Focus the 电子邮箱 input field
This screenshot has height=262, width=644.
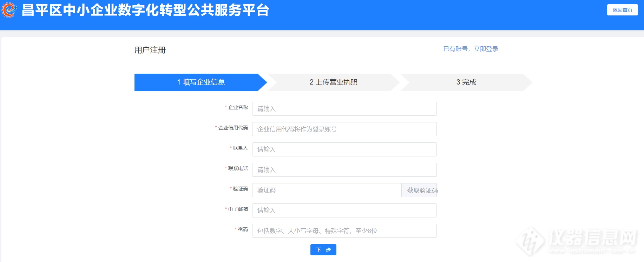344,210
